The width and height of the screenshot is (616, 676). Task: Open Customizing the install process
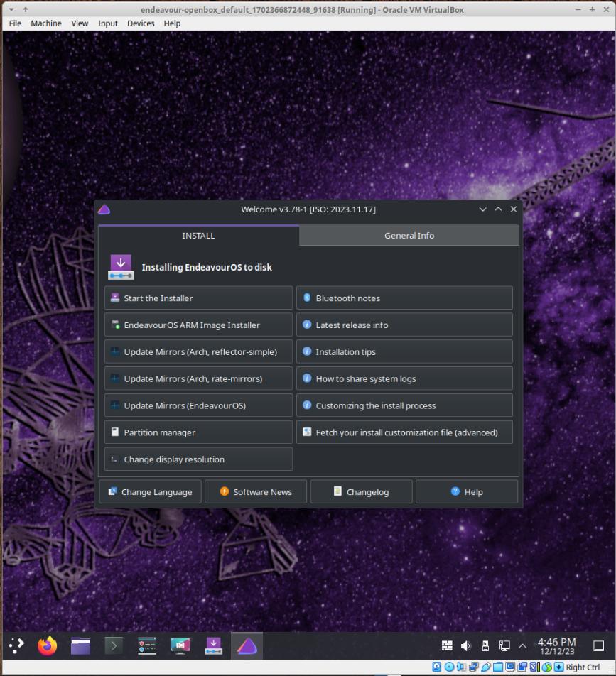pos(405,405)
